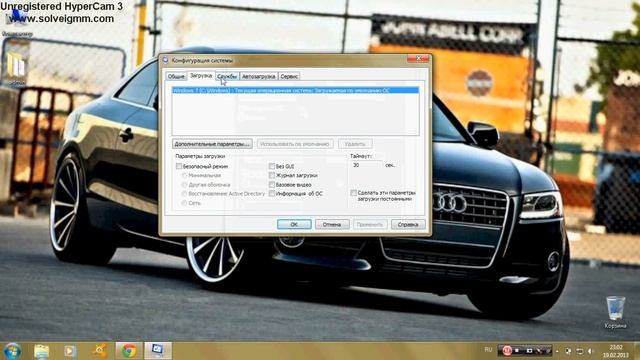Check Сделать эти параметры загрузки постоянными
Screen dimensions: 640x360
(353, 193)
